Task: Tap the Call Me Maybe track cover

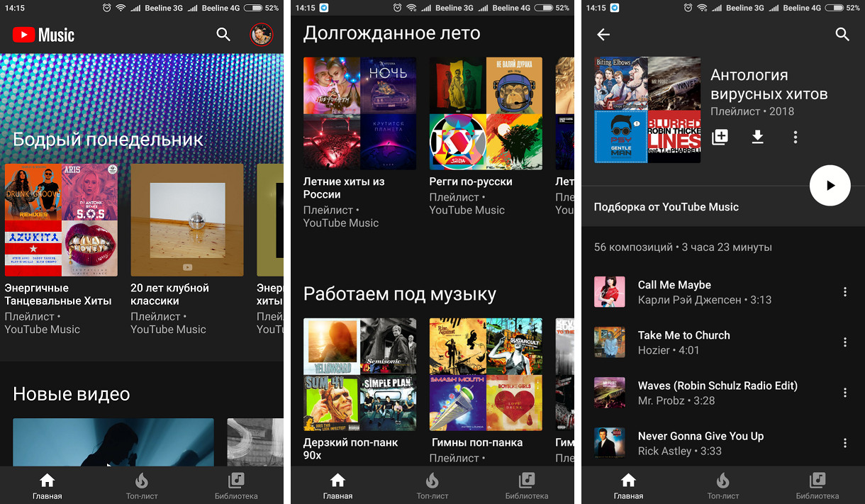Action: pos(610,292)
